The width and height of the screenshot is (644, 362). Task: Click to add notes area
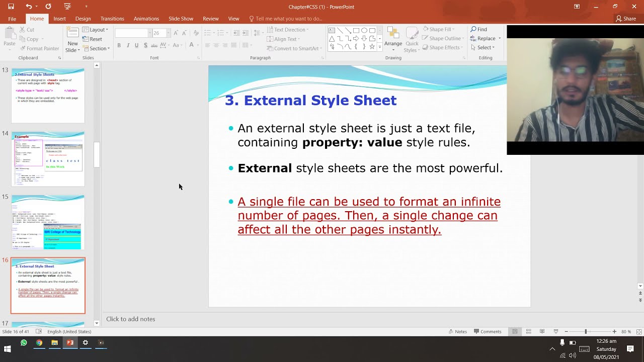coord(131,319)
